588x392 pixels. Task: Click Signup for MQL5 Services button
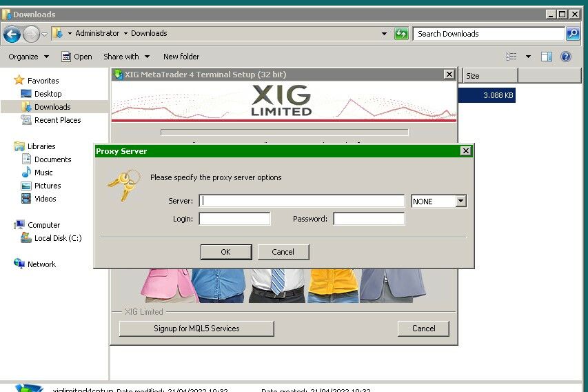point(196,329)
